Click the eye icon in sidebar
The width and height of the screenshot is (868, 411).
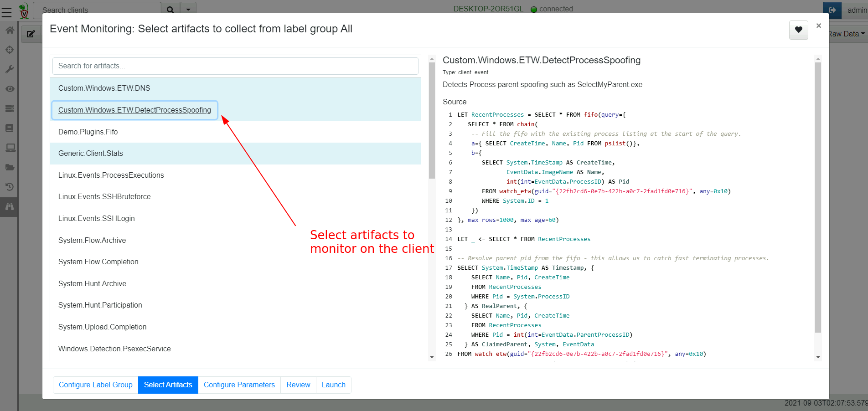(10, 89)
